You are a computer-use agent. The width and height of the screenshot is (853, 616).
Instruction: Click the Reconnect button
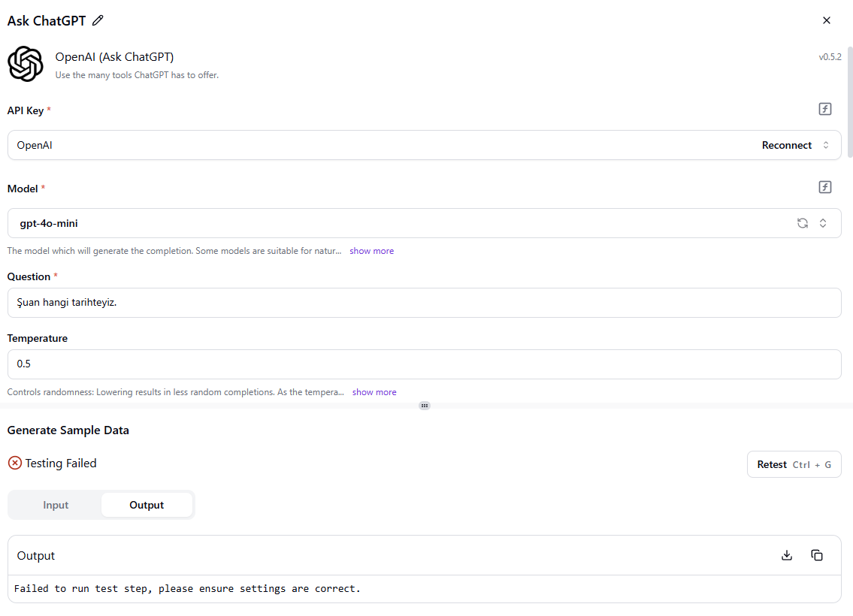click(x=787, y=145)
